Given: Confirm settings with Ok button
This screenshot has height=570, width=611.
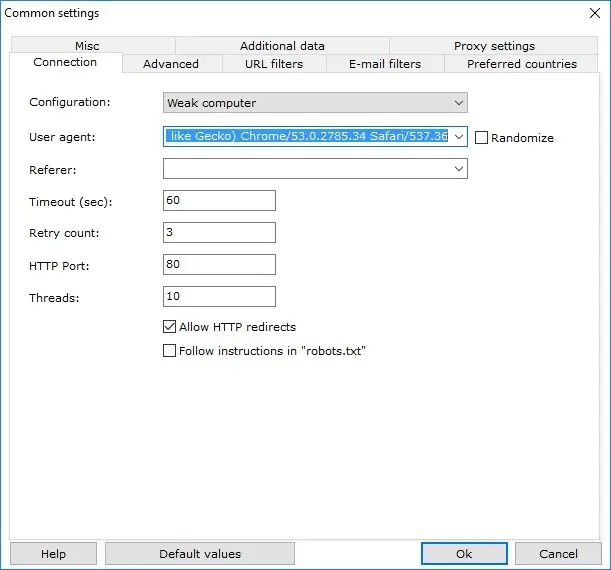Looking at the screenshot, I should click(464, 554).
